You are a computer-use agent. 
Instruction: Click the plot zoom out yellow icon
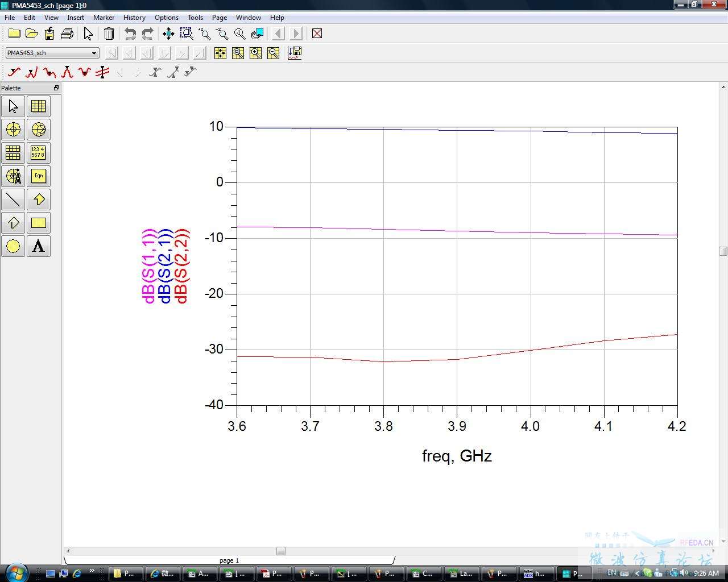[x=274, y=53]
